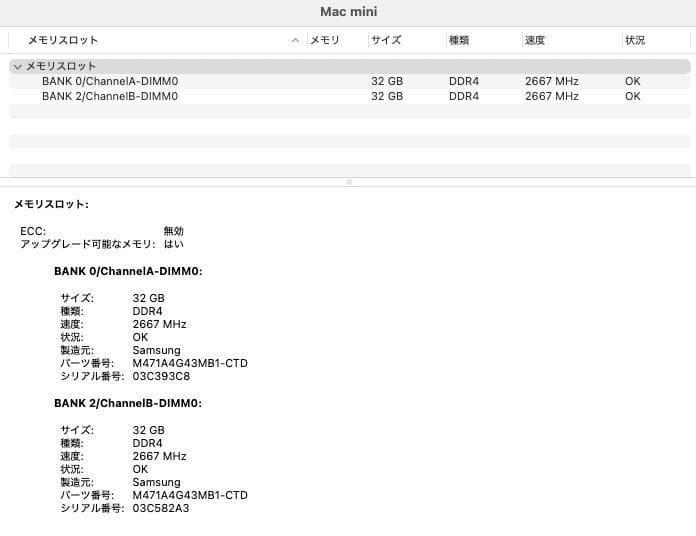Select the BANK 0/ChannelA-DIMM0 table row

pyautogui.click(x=110, y=81)
